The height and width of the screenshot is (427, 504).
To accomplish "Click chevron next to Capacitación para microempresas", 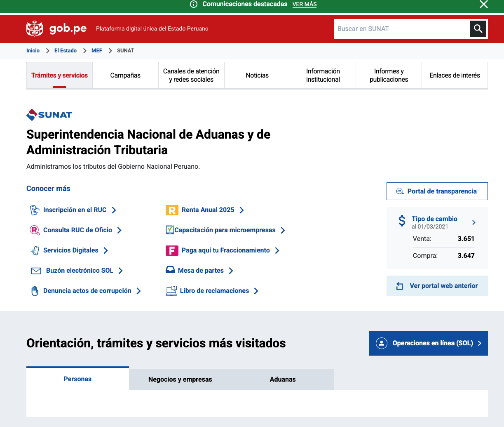I will click(283, 230).
